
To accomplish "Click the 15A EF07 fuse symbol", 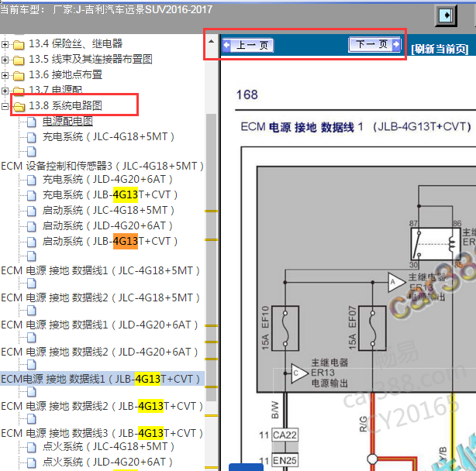I will coord(372,328).
